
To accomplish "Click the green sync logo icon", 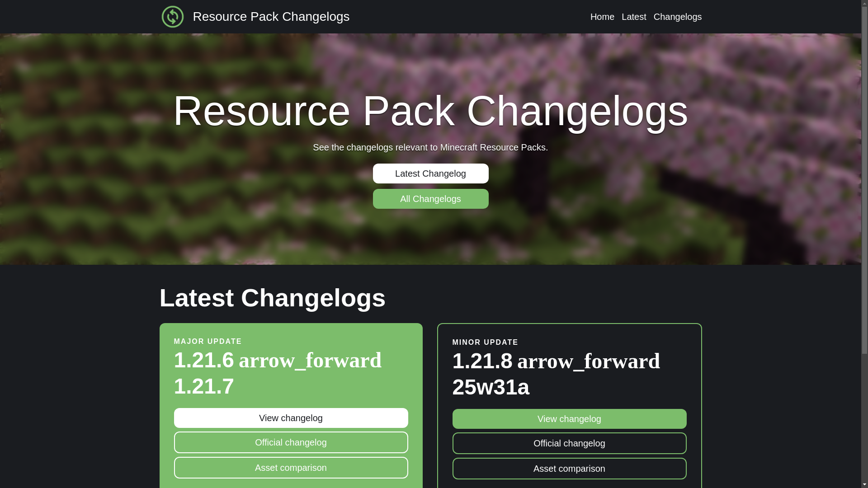I will pyautogui.click(x=172, y=17).
